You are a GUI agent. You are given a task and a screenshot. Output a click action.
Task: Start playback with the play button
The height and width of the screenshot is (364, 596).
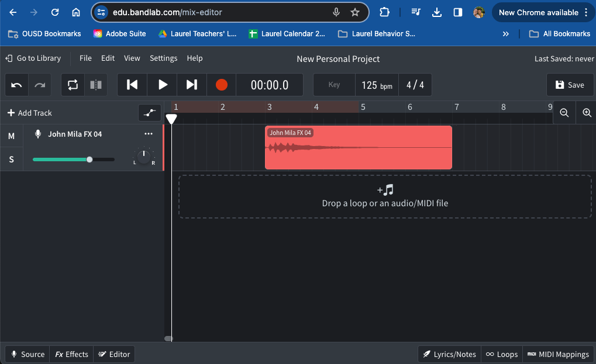163,85
